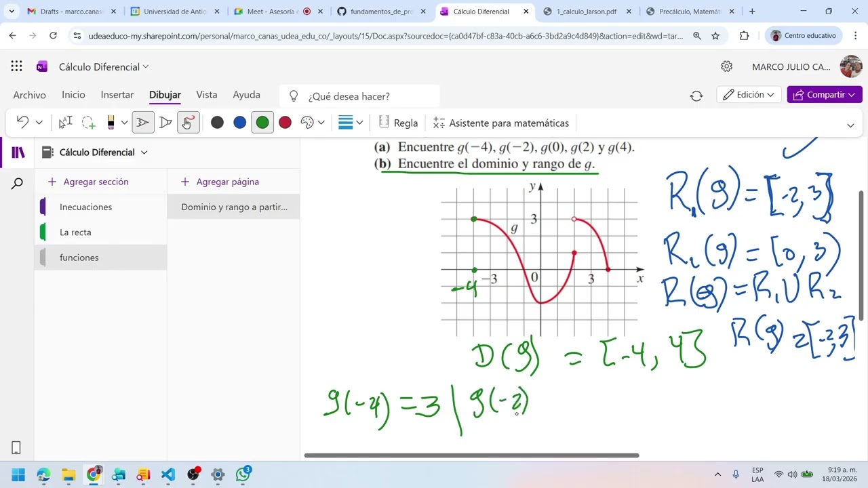Open the account profile picture

pos(850,66)
